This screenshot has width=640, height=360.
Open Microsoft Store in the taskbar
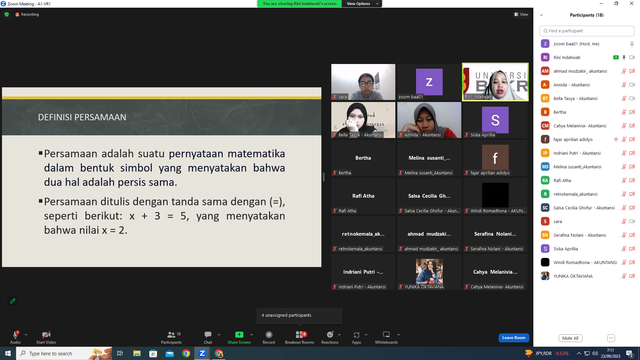(153, 353)
